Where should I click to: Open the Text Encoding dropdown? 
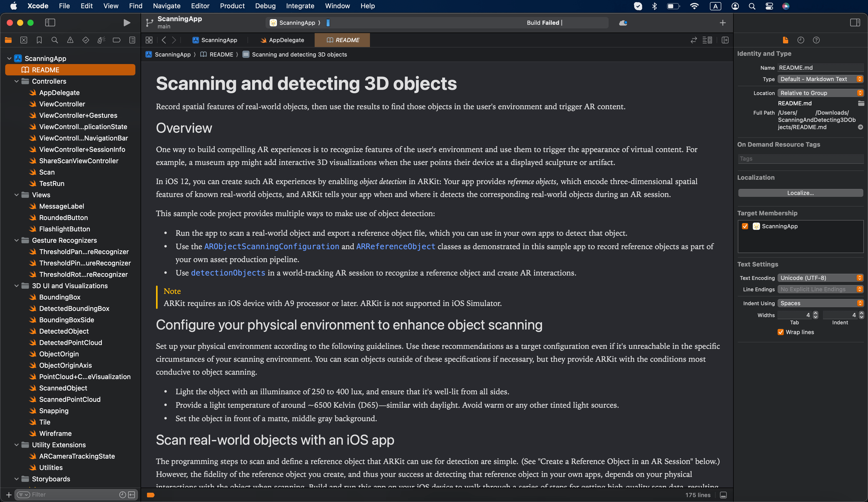[820, 278]
